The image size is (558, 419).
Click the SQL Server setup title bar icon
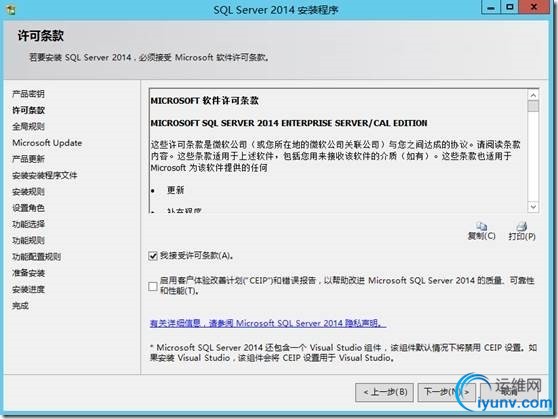[x=11, y=9]
